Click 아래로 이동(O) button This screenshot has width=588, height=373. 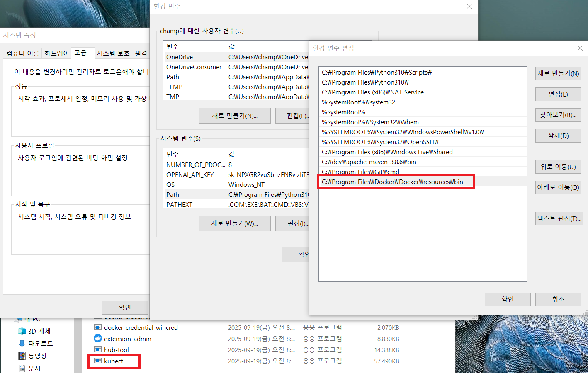(x=558, y=187)
